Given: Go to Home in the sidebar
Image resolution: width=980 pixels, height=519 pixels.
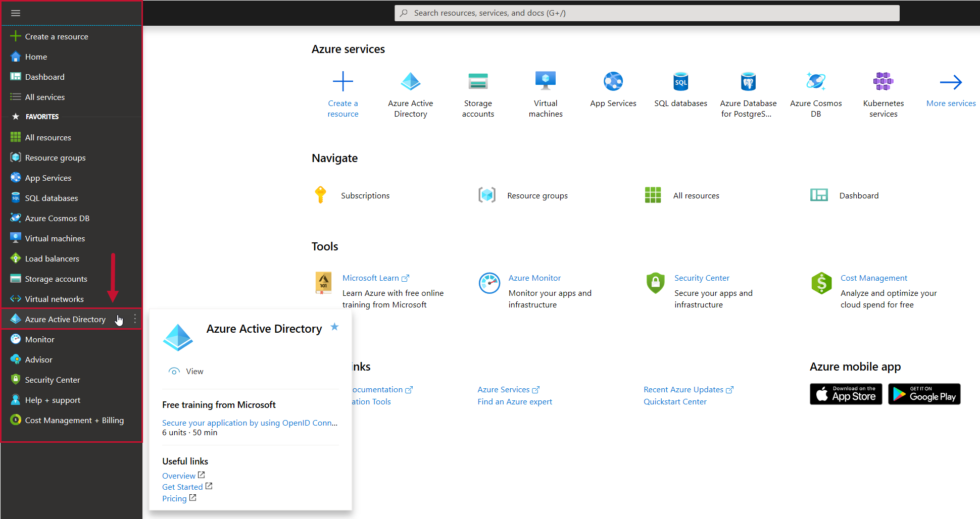Looking at the screenshot, I should click(x=36, y=57).
